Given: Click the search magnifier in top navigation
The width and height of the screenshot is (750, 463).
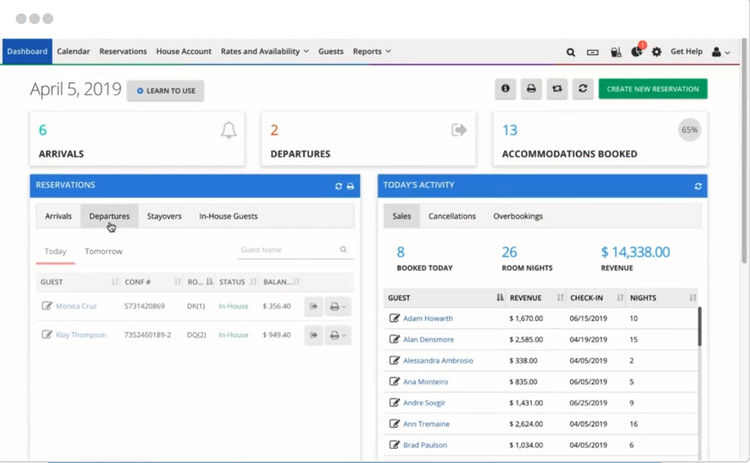Looking at the screenshot, I should 570,52.
